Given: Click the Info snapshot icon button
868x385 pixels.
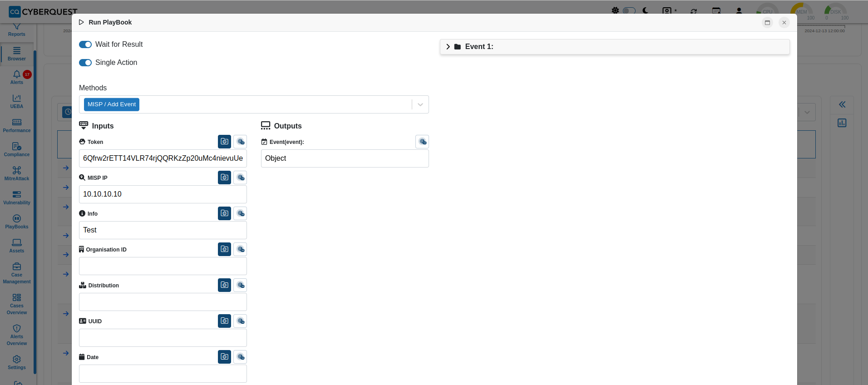Looking at the screenshot, I should tap(224, 213).
